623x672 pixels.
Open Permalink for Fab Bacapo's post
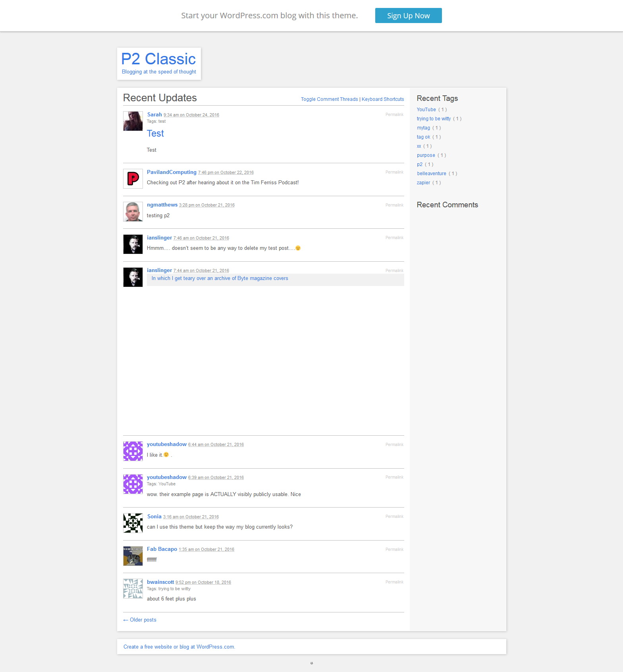tap(394, 549)
